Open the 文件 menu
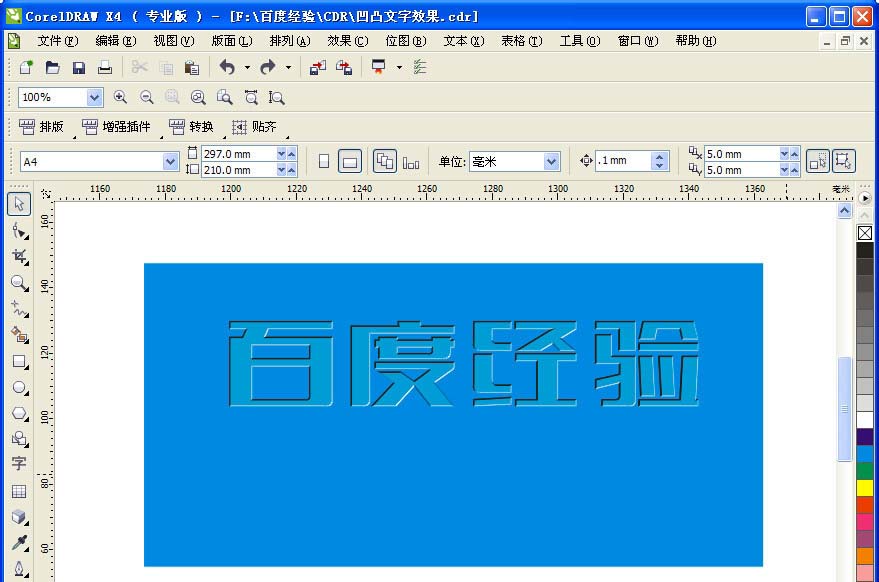 (x=58, y=41)
